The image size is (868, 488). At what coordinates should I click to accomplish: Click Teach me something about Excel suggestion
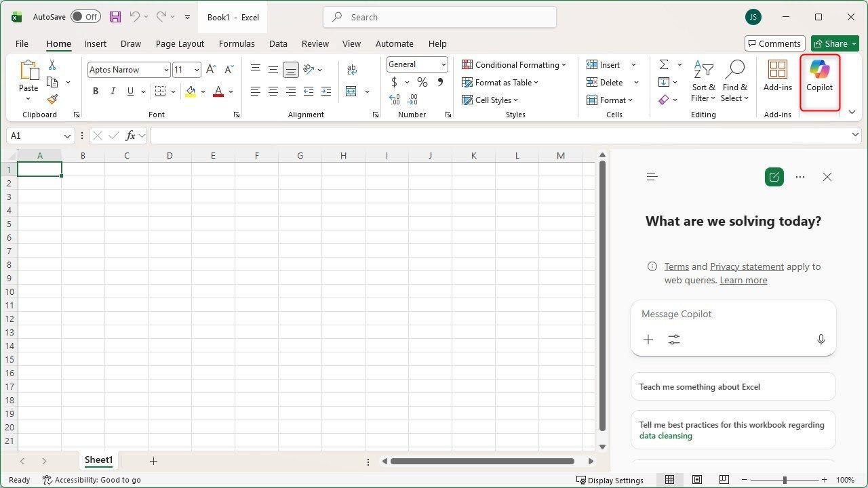tap(733, 387)
